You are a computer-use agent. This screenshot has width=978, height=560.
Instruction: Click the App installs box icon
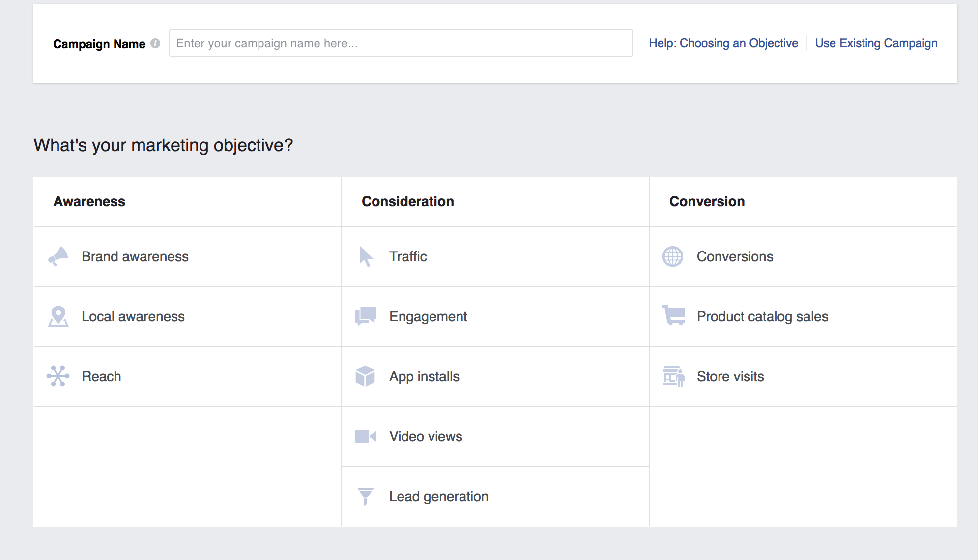coord(365,376)
